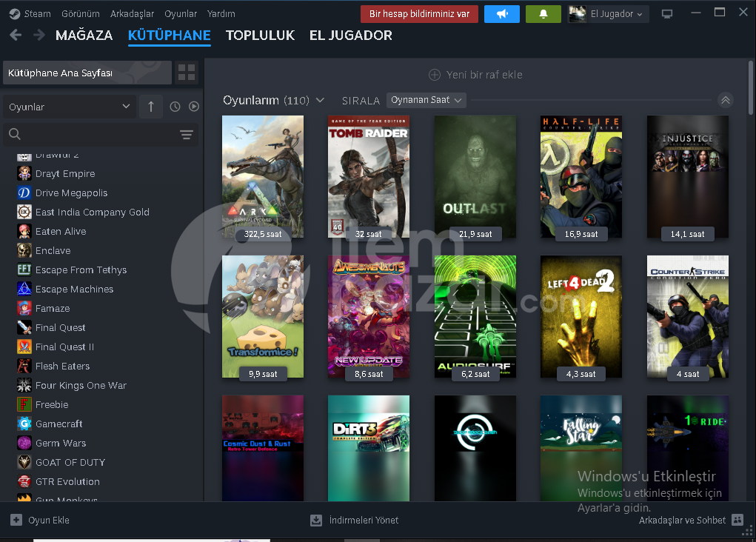Switch to collections grid view icon
The width and height of the screenshot is (756, 542).
187,73
